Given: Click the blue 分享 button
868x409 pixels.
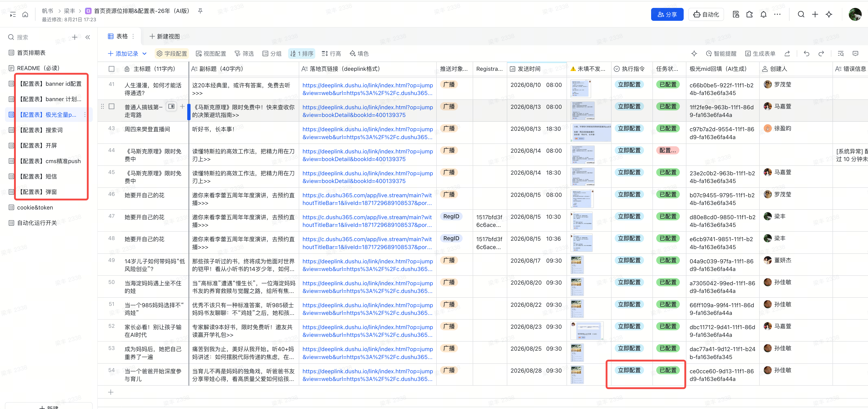Looking at the screenshot, I should point(667,14).
